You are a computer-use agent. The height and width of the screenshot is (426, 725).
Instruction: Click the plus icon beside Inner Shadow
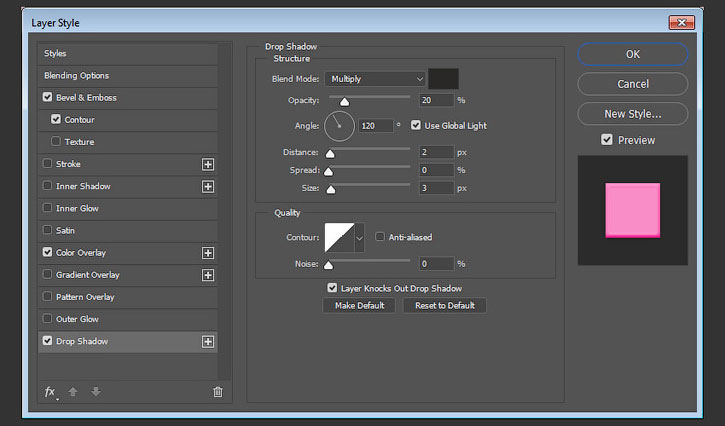pyautogui.click(x=208, y=186)
